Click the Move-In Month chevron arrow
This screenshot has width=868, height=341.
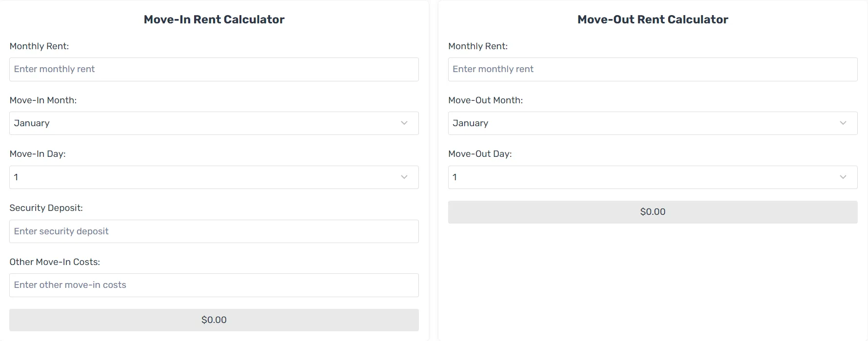click(404, 123)
